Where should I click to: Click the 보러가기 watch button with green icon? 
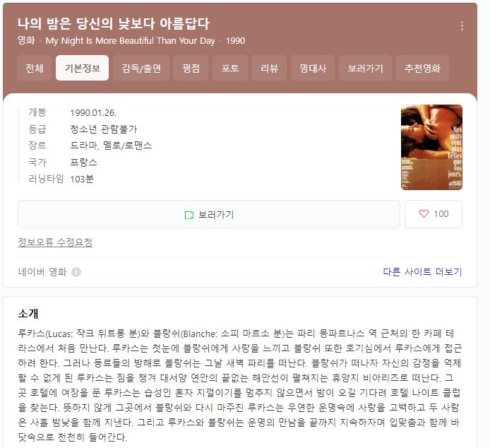[209, 214]
